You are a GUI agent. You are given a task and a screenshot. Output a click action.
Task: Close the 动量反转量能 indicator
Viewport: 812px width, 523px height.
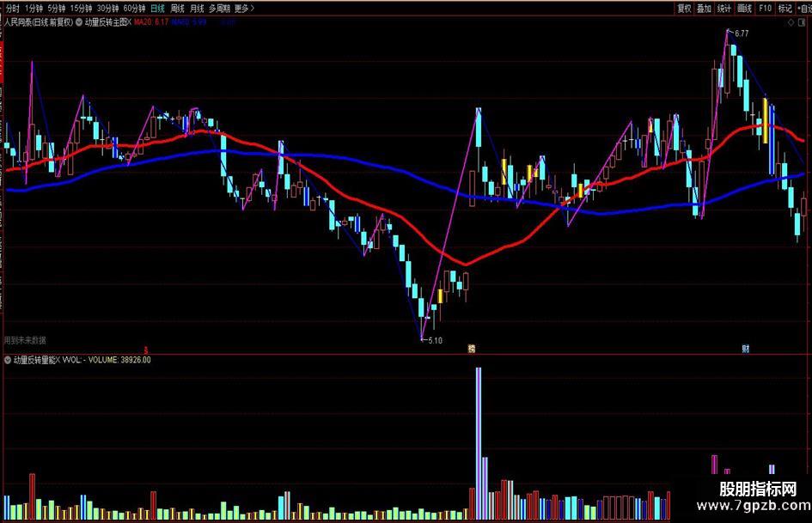coord(58,360)
